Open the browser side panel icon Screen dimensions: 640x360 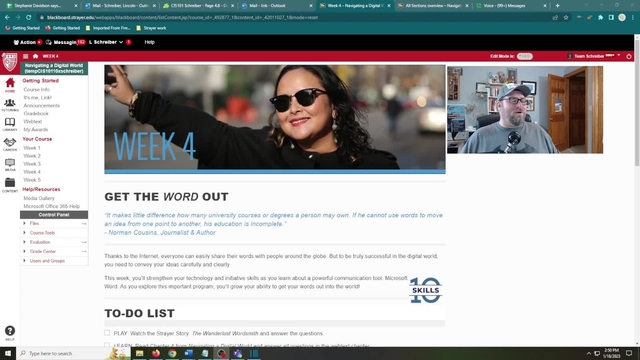[611, 18]
